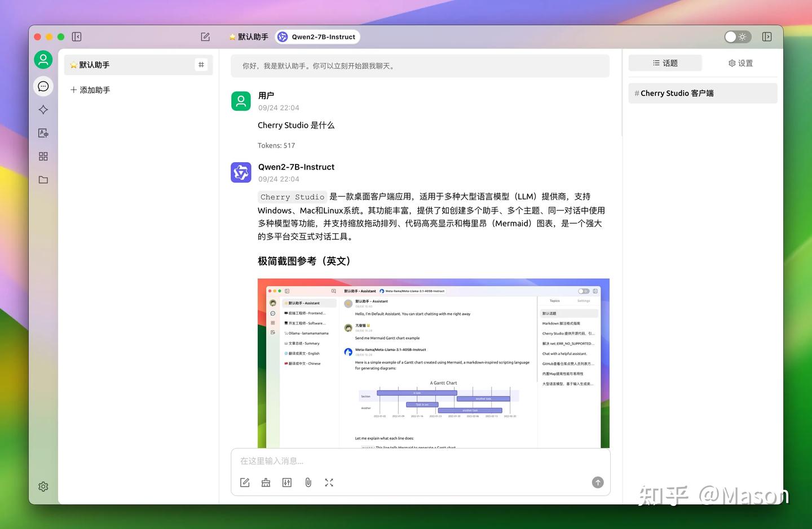812x529 pixels.
Task: Open model parameter settings via sliders icon
Action: click(x=287, y=482)
